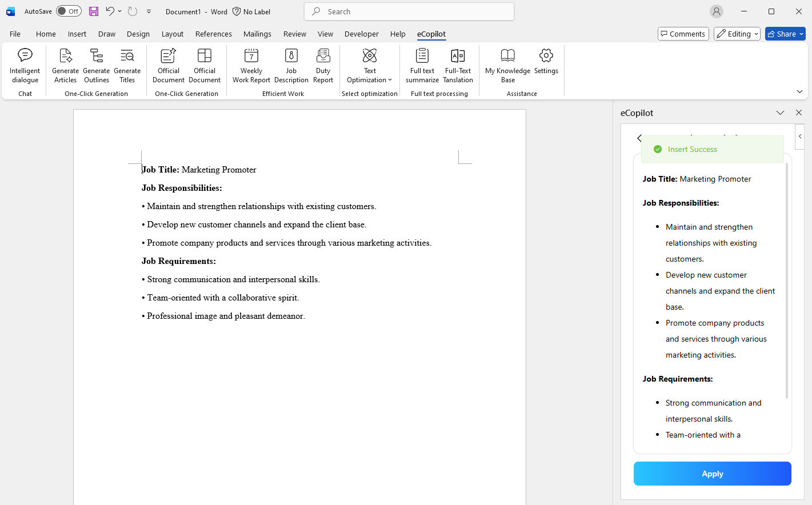This screenshot has width=812, height=505.
Task: Open the Comments button
Action: pos(683,34)
